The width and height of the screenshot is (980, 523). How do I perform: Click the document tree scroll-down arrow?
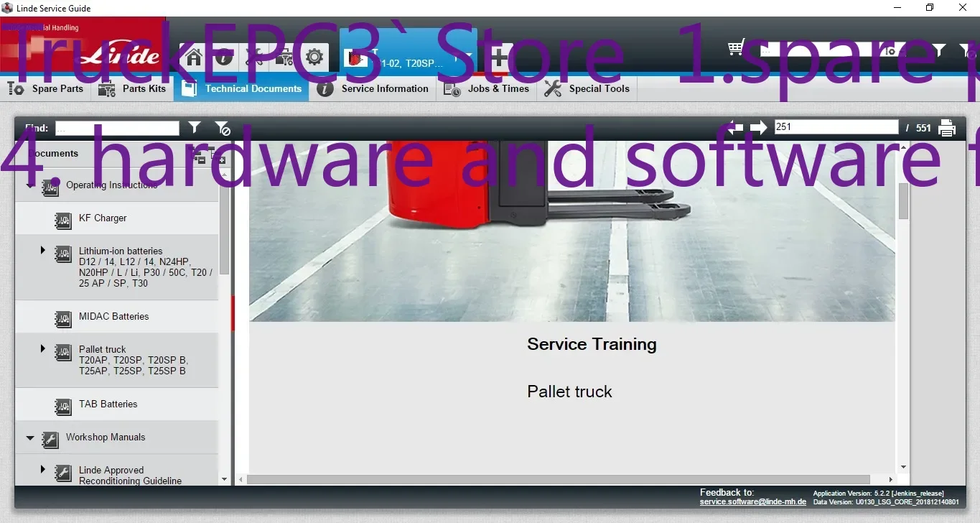click(x=225, y=479)
